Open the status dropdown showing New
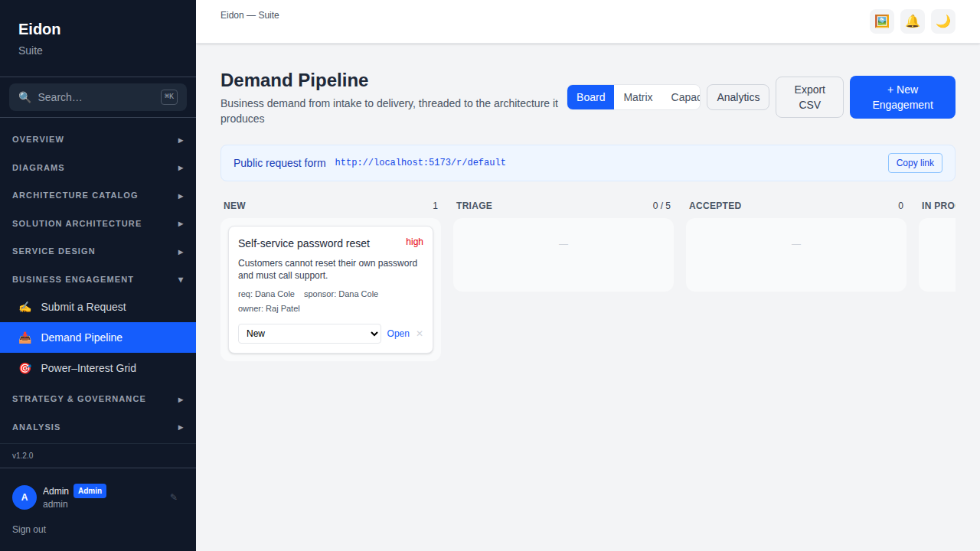This screenshot has width=980, height=551. click(309, 334)
